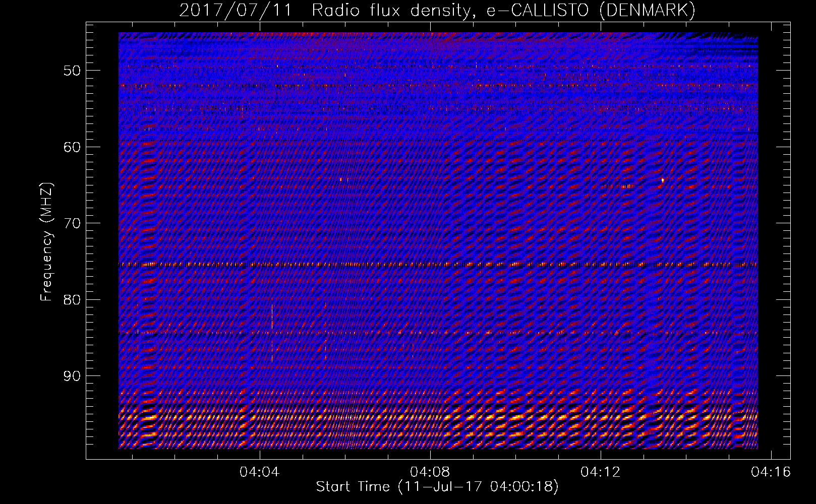Click the 04:08 time tick label
This screenshot has width=816, height=504.
tap(430, 472)
